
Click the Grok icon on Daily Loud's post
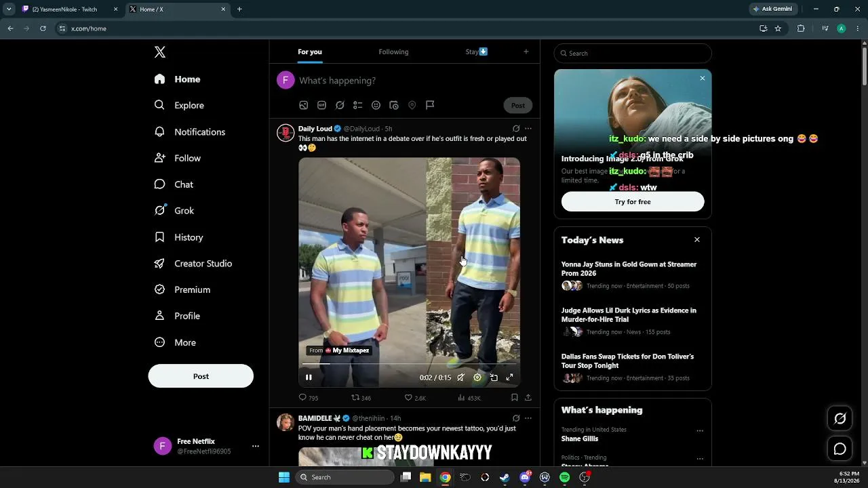516,129
